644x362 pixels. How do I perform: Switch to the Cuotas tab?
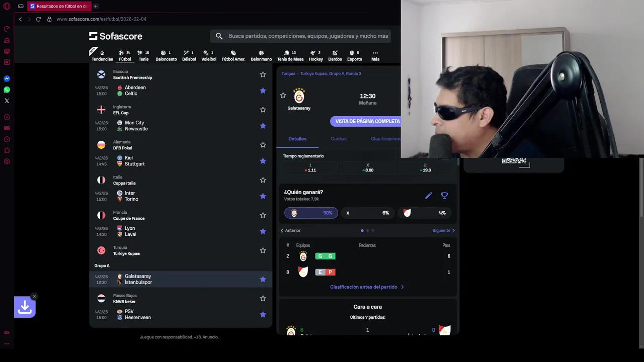pos(339,139)
